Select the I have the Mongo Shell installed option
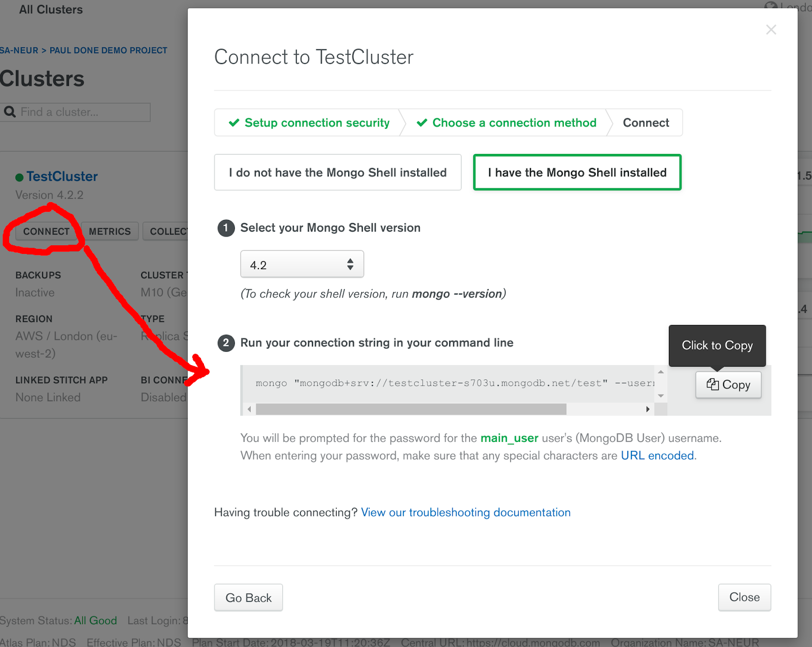Image resolution: width=812 pixels, height=647 pixels. tap(577, 172)
